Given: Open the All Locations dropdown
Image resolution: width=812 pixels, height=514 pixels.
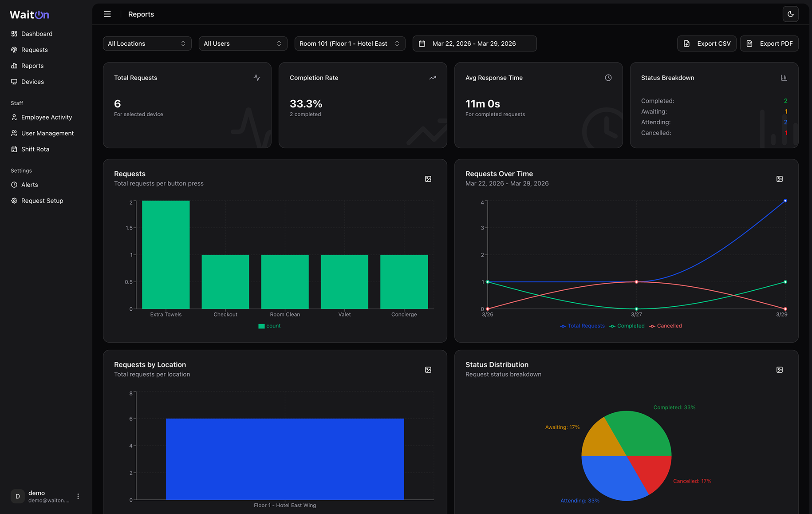Looking at the screenshot, I should (147, 43).
